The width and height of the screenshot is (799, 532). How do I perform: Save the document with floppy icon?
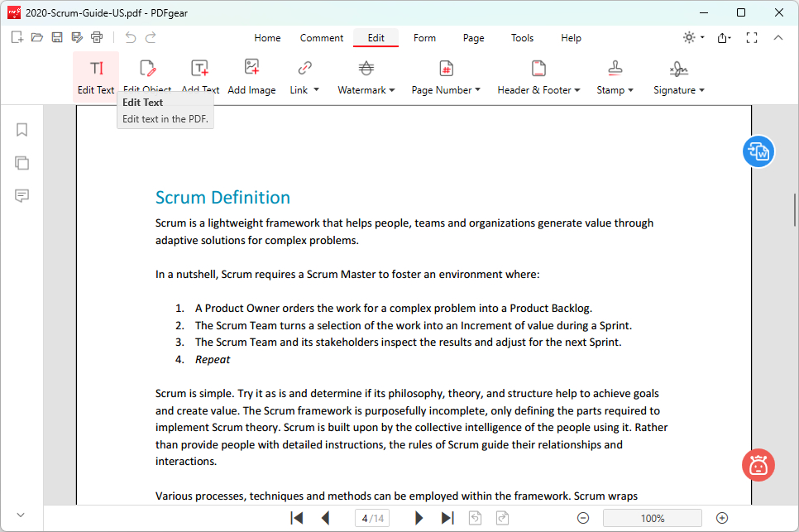click(x=57, y=37)
